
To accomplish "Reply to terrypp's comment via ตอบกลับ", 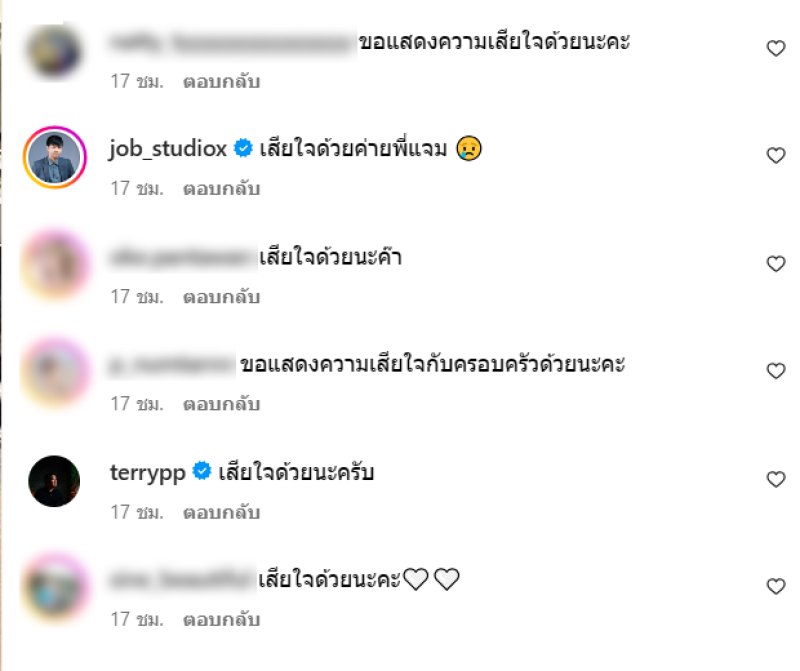I will 221,512.
